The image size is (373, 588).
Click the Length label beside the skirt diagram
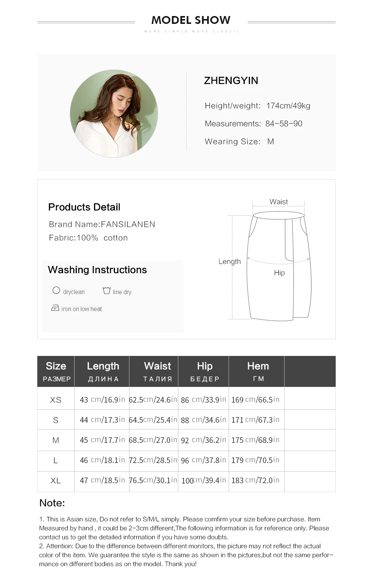[229, 262]
